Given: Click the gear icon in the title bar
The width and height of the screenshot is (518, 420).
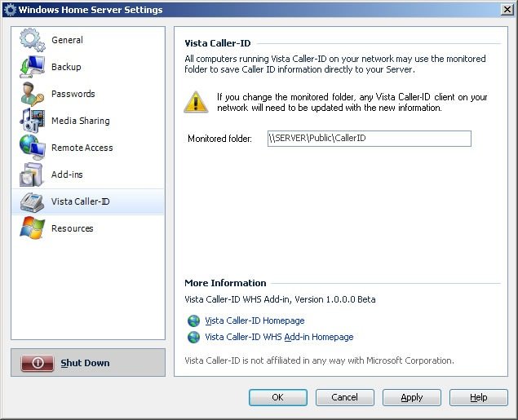Looking at the screenshot, I should [10, 10].
